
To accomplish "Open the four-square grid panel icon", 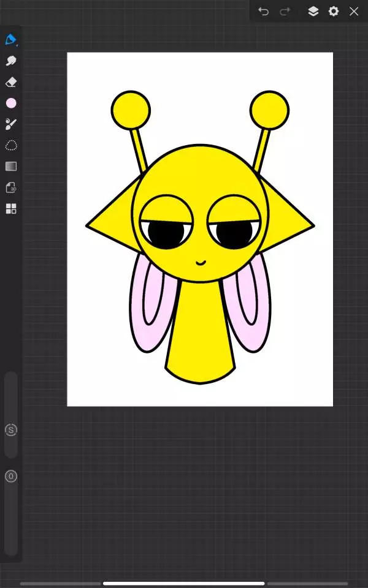I will [x=11, y=209].
